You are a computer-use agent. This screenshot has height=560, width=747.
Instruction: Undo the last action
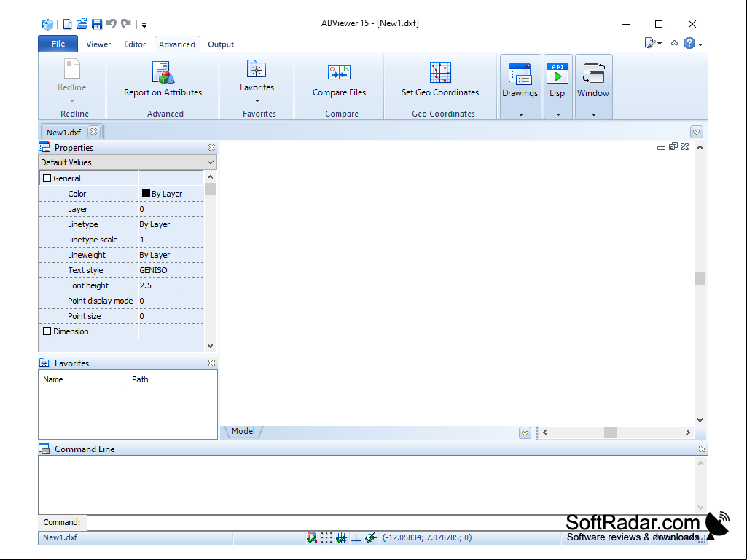(x=112, y=23)
